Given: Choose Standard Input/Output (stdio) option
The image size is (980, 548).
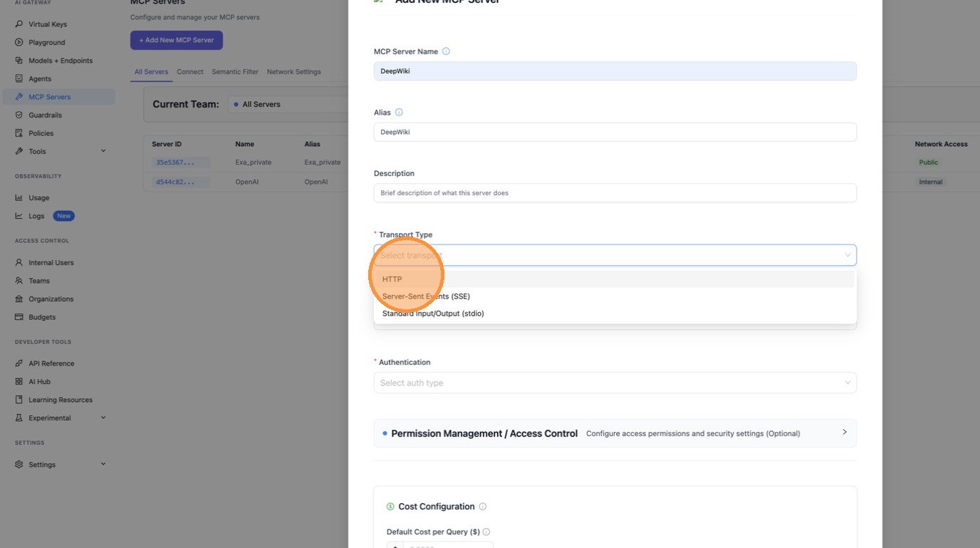Looking at the screenshot, I should tap(615, 314).
